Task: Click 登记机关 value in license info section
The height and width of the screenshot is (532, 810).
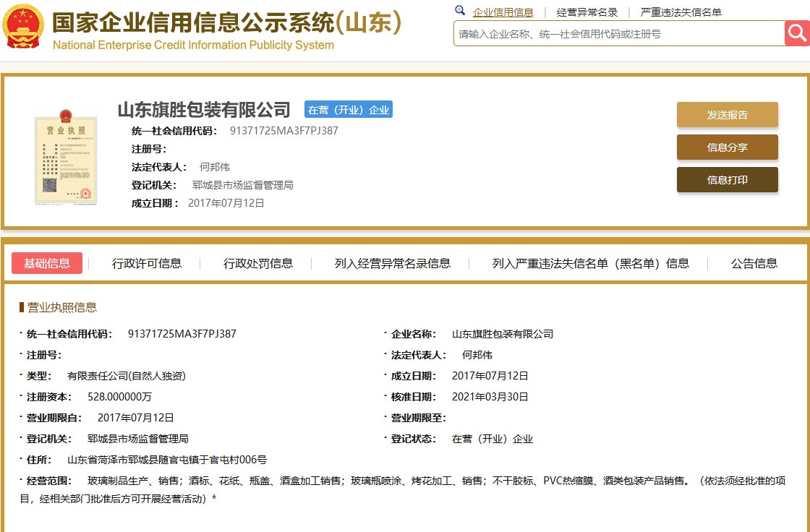Action: [138, 439]
